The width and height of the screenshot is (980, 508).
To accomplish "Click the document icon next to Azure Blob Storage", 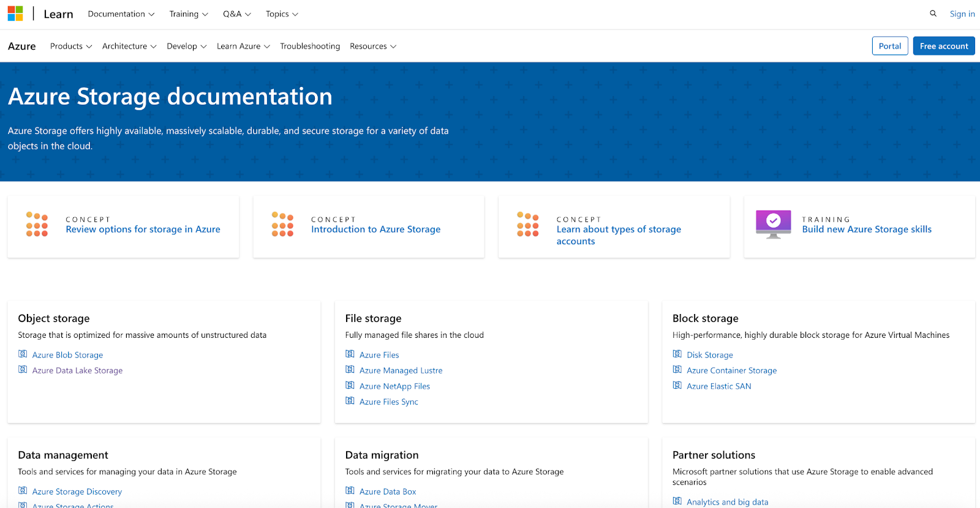I will pyautogui.click(x=23, y=354).
